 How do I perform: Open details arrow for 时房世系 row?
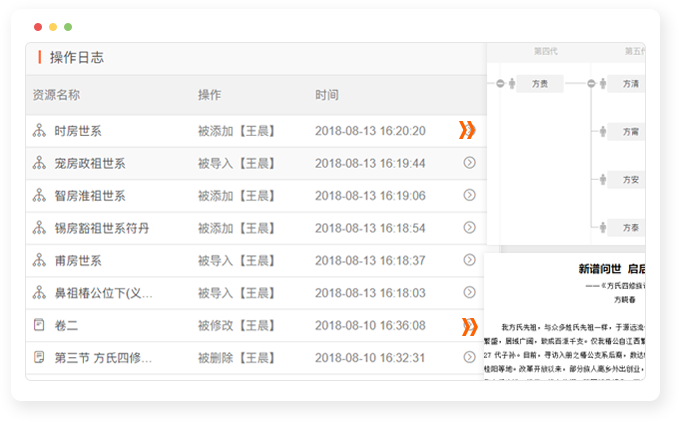point(467,130)
